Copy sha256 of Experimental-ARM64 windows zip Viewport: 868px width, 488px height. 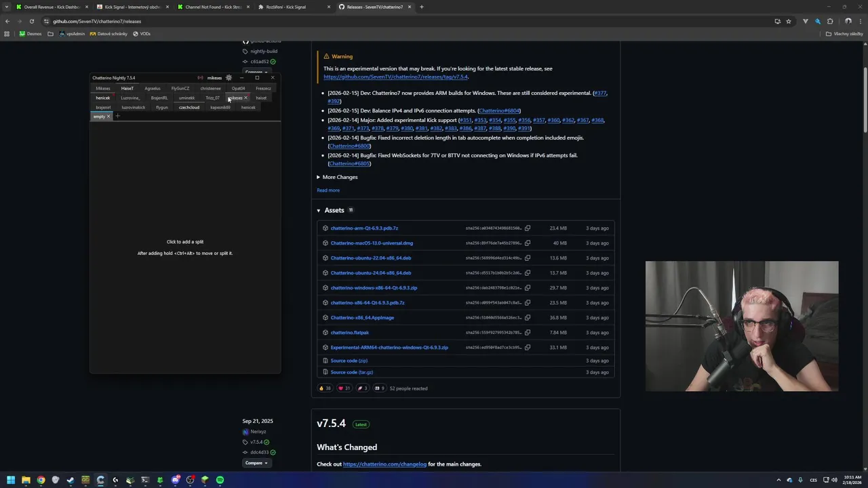pos(528,348)
